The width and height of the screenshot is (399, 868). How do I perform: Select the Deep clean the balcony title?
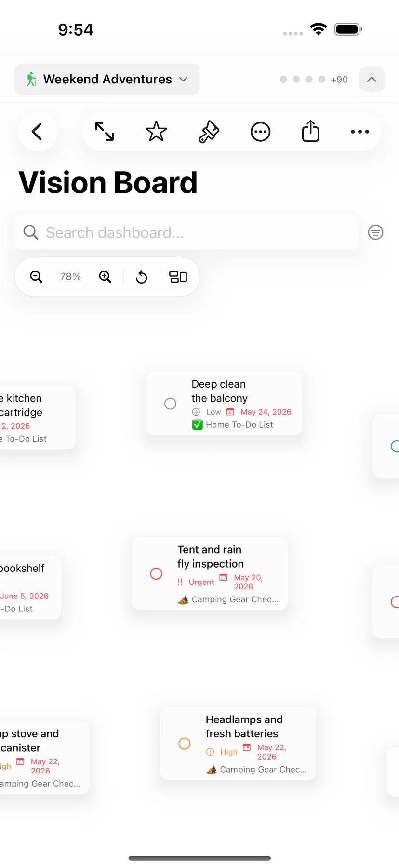(219, 391)
